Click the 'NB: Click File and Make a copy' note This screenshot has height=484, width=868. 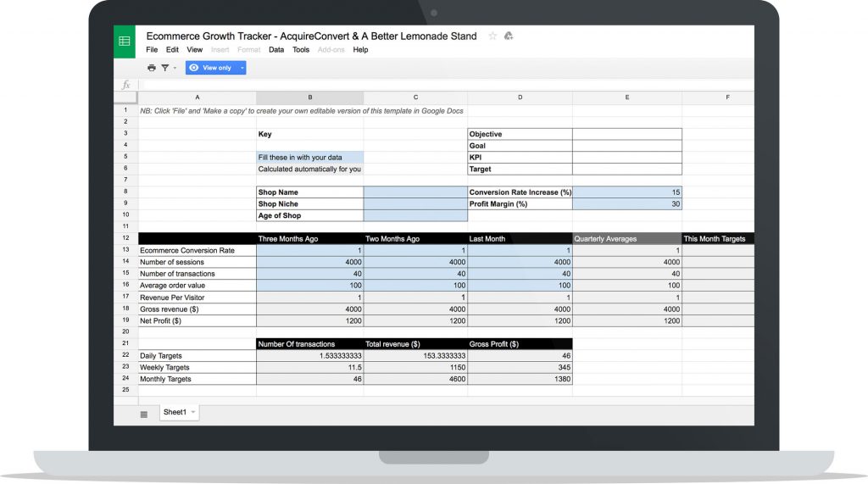click(x=302, y=111)
